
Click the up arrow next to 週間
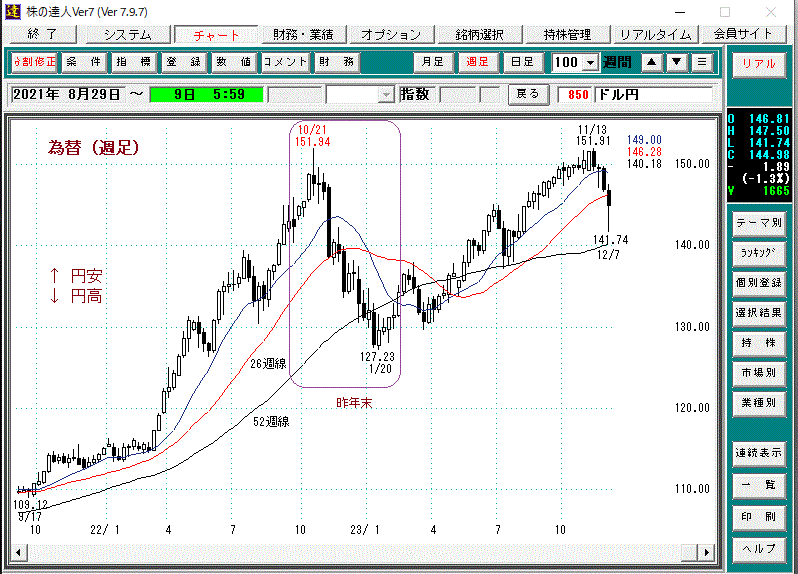[x=651, y=62]
